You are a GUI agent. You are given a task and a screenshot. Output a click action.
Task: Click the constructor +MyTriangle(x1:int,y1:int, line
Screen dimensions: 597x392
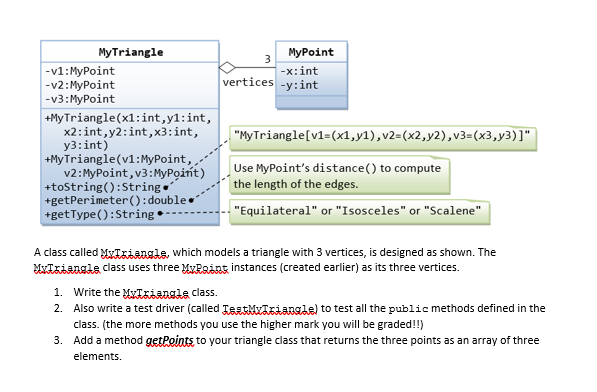[x=128, y=118]
